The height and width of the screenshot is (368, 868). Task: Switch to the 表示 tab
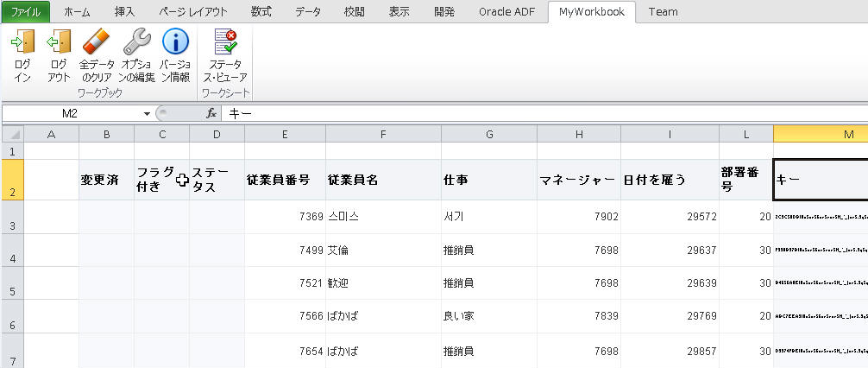tap(399, 11)
